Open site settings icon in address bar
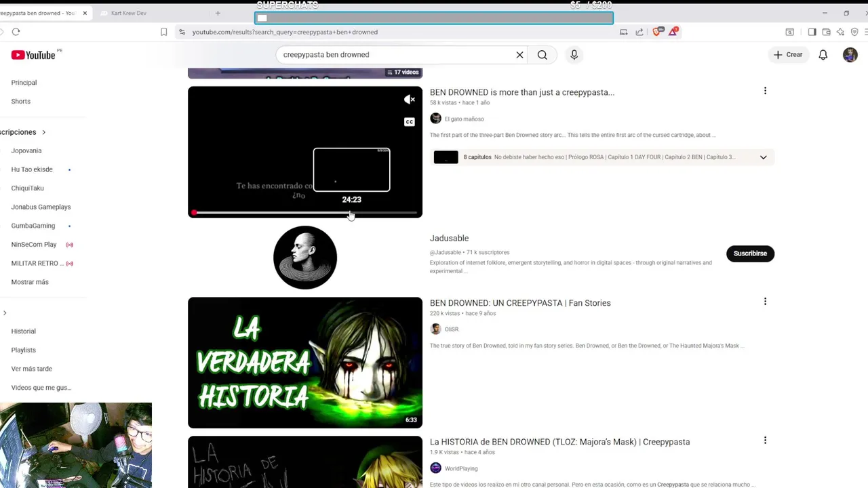 [182, 32]
